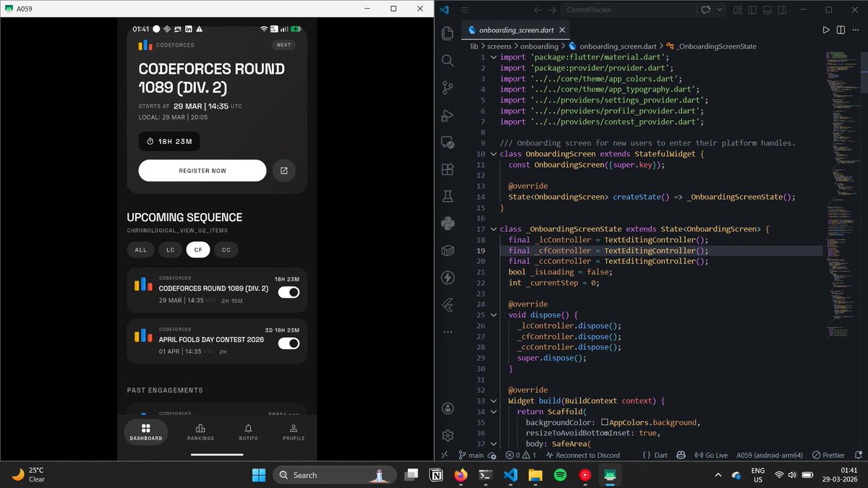The image size is (868, 488).
Task: Click errors and warnings count in status bar
Action: pos(521,455)
